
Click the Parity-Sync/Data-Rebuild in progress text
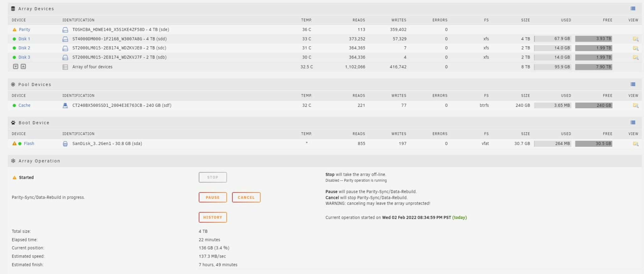[x=48, y=197]
